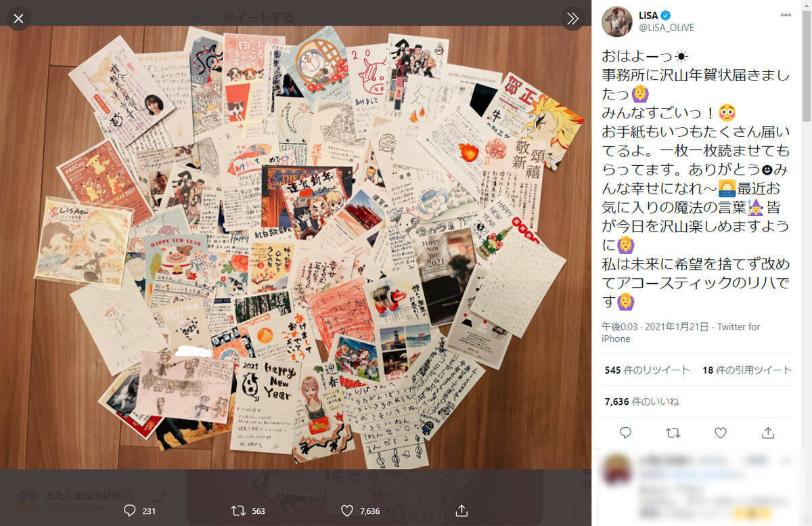View the 545 件のリツイート list
This screenshot has width=812, height=526.
coord(648,370)
